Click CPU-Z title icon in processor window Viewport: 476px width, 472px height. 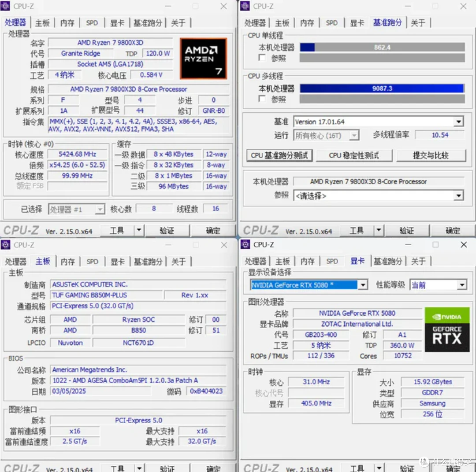tap(5, 6)
